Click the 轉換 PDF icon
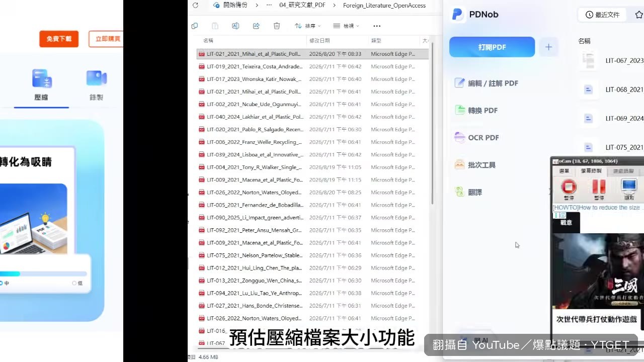 (x=459, y=110)
